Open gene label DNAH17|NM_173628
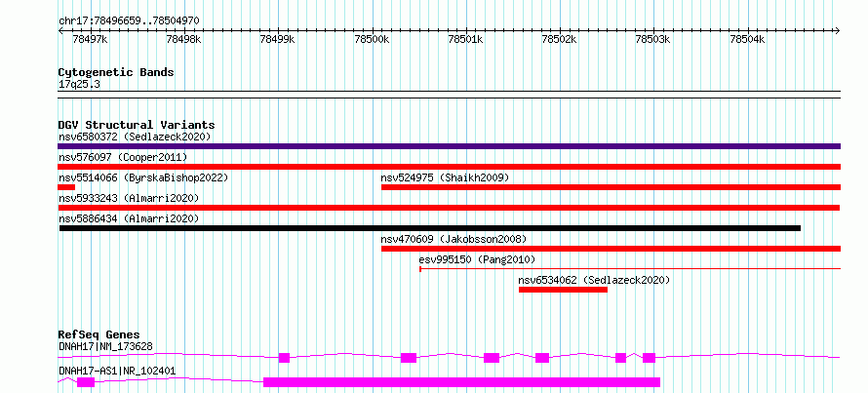 pos(105,346)
